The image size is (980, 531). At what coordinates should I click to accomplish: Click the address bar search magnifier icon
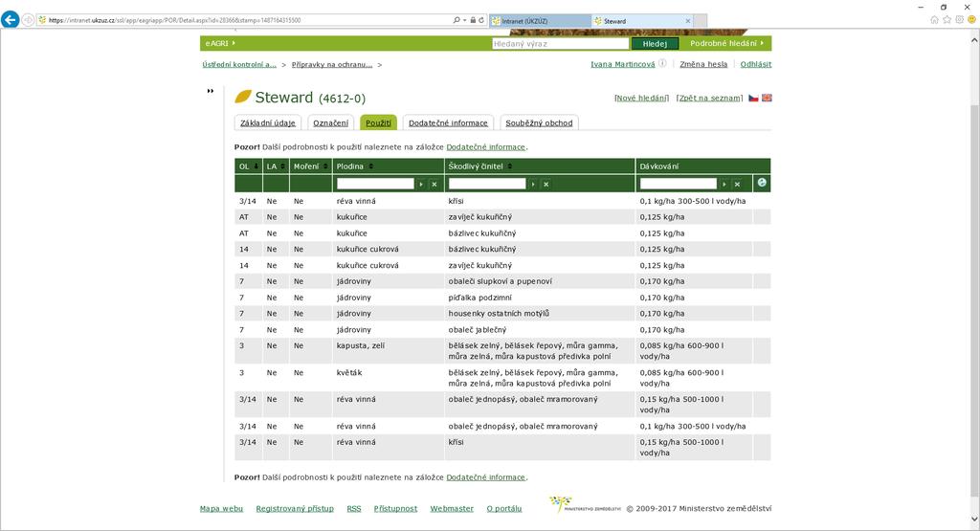pos(457,20)
